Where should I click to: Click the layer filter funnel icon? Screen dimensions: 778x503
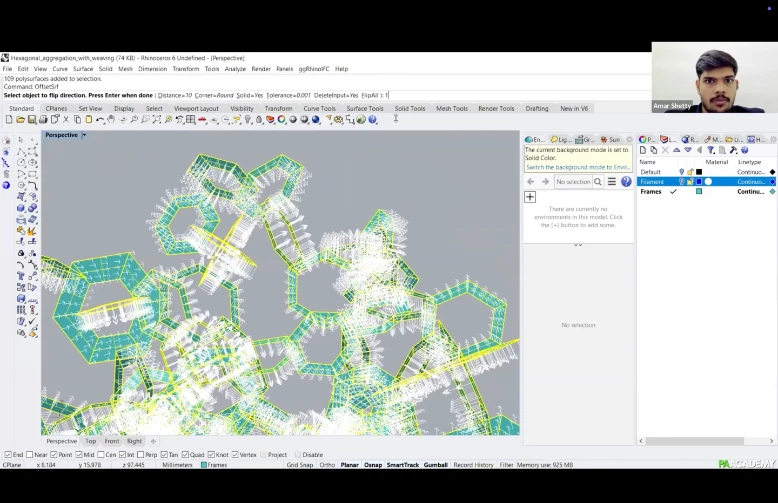point(711,150)
